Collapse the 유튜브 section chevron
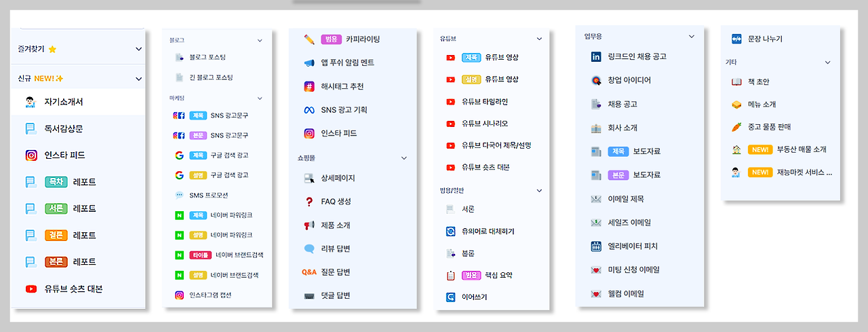The height and width of the screenshot is (332, 868). 540,39
